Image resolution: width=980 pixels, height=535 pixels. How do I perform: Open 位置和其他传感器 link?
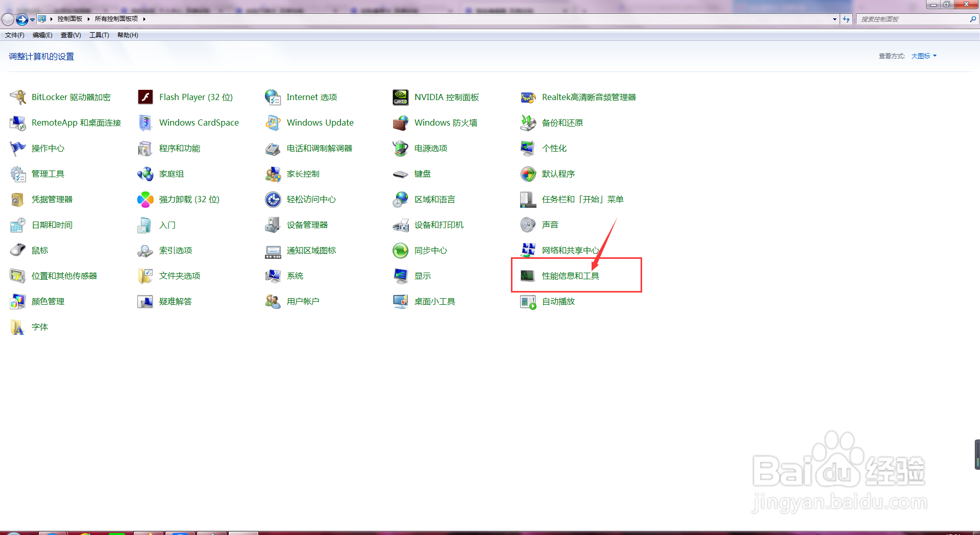64,276
